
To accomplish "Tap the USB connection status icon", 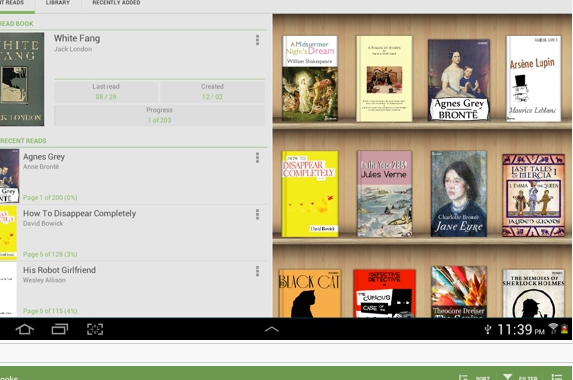I will (487, 330).
